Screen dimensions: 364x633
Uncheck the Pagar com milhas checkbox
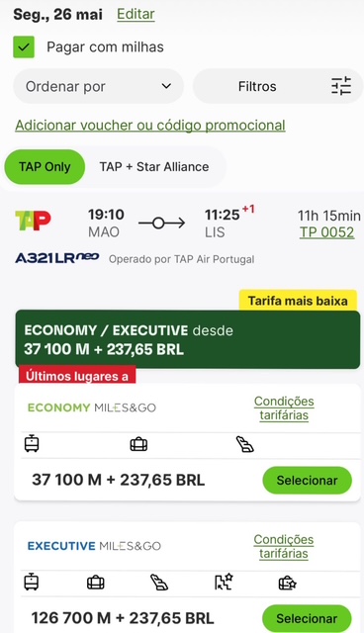coord(24,46)
